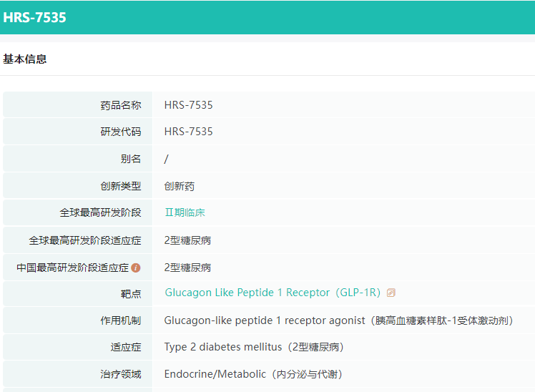
Task: Select the 作用机制 label
Action: pyautogui.click(x=121, y=320)
